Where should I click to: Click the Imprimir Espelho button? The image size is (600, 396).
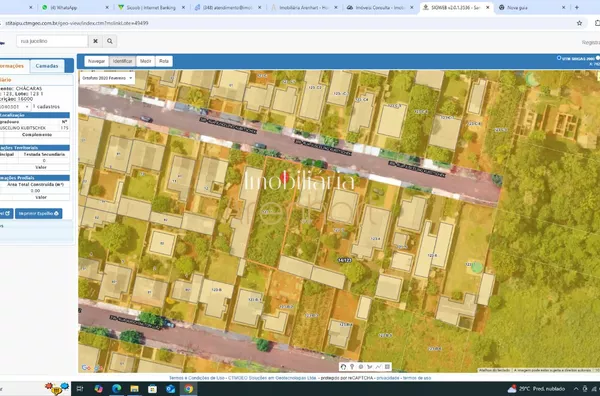tap(38, 213)
